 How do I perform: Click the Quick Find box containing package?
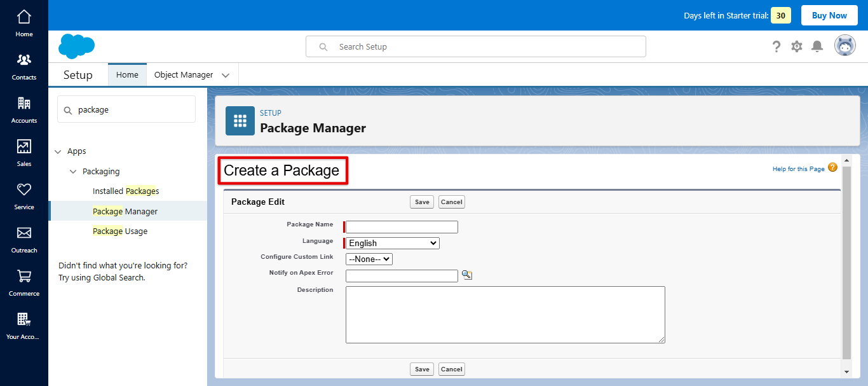pos(126,109)
